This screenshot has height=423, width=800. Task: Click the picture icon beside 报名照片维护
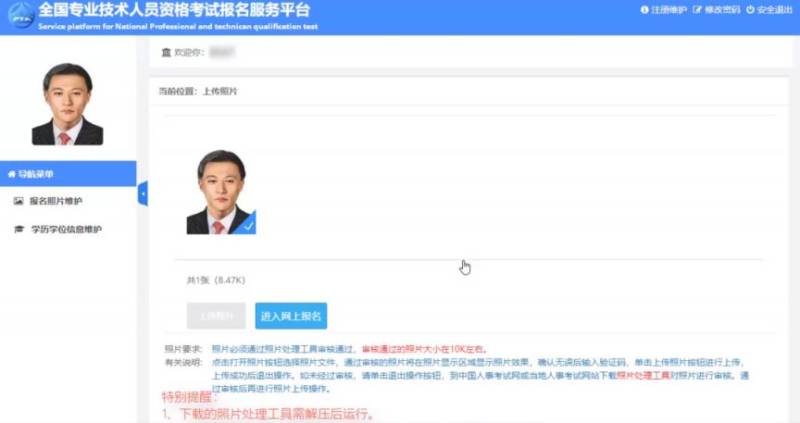coord(18,201)
